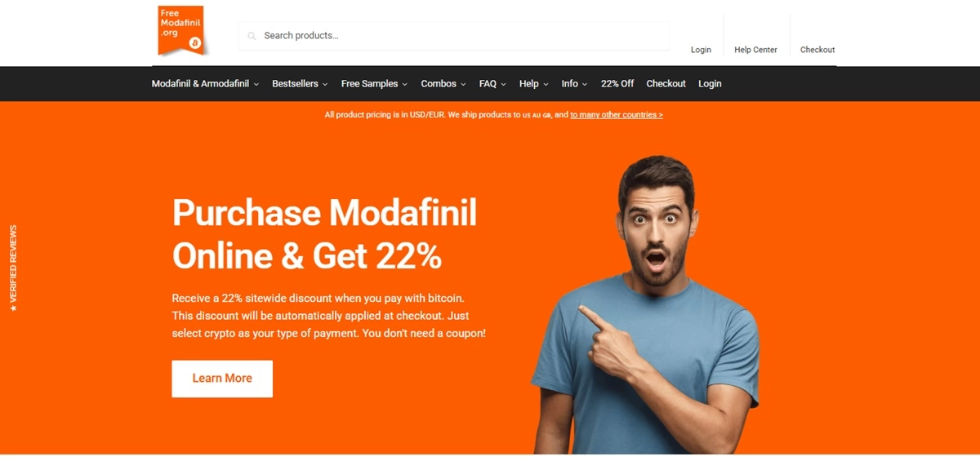Screen dimensions: 980x461
Task: Open the Info dropdown menu
Action: coord(574,84)
